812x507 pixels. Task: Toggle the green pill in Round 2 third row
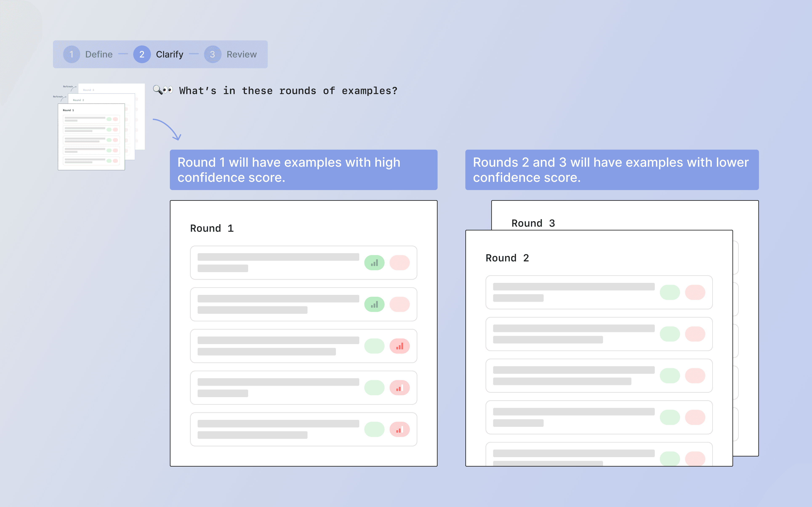[x=670, y=375]
